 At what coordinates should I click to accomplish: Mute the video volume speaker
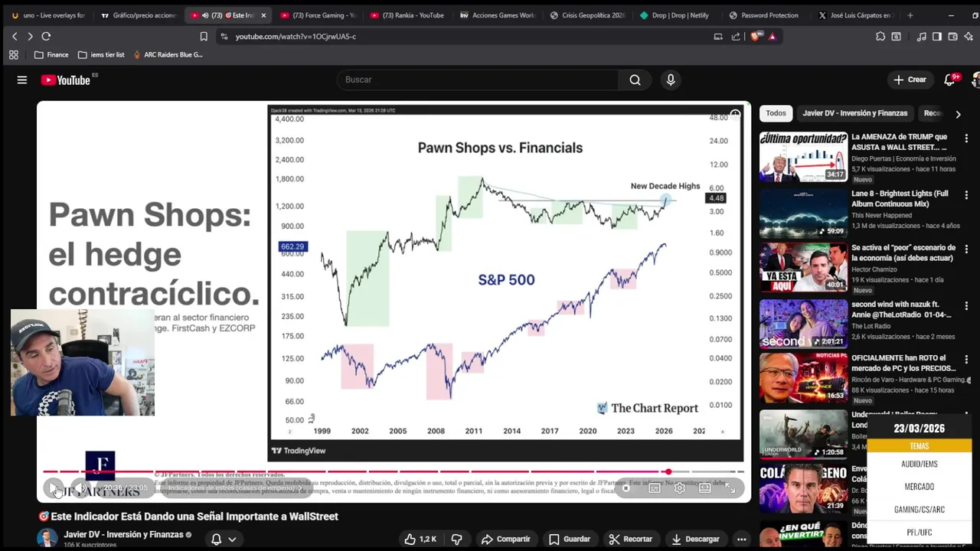(x=82, y=487)
